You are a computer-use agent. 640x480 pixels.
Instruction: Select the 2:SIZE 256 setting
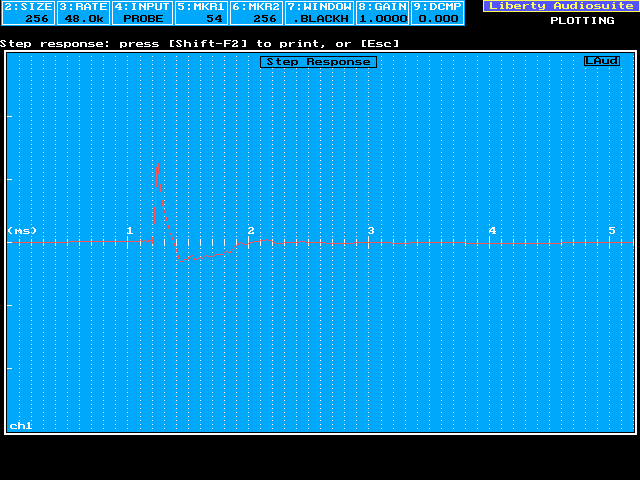(x=27, y=12)
